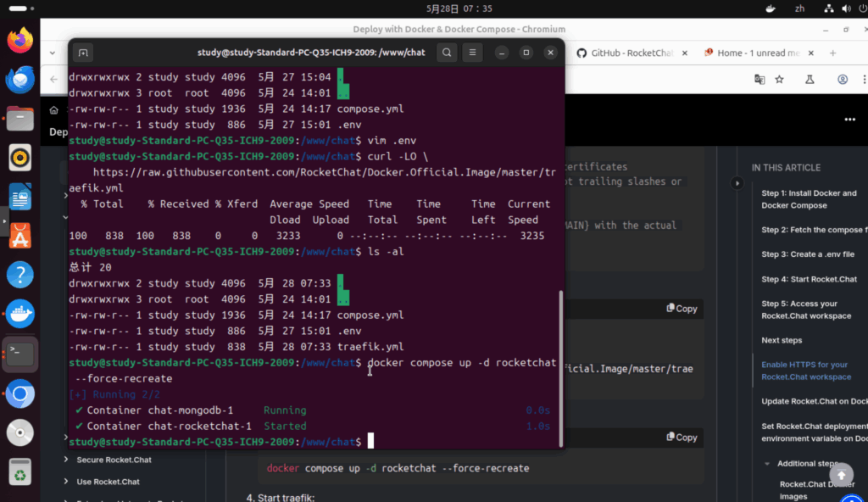
Task: Go to Enable HTTPS for your Rocket.Chat workspace
Action: tap(806, 371)
